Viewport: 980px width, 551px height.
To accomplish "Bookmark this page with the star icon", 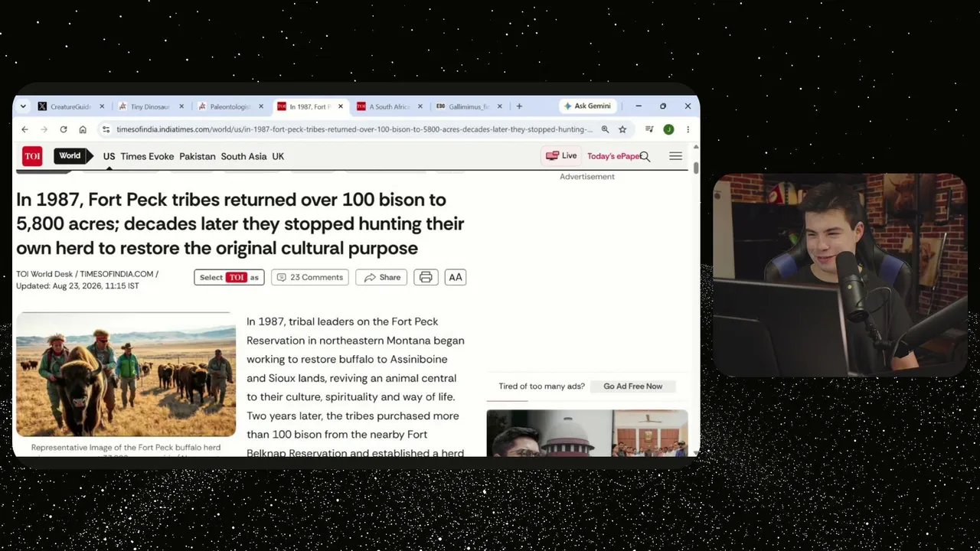I will 622,129.
